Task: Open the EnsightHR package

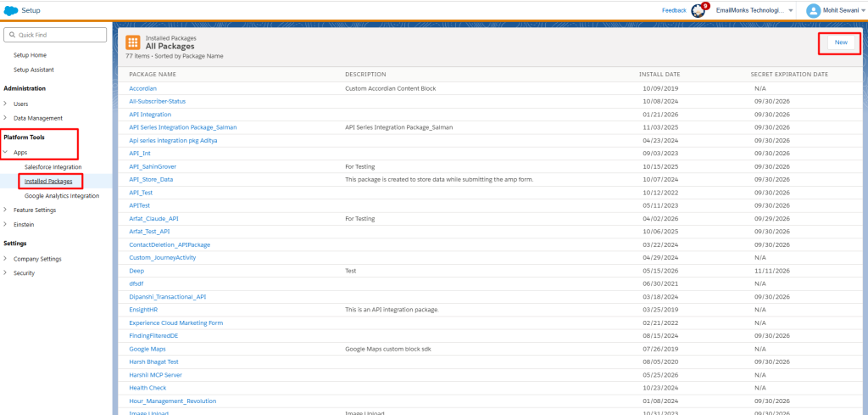Action: [x=143, y=310]
